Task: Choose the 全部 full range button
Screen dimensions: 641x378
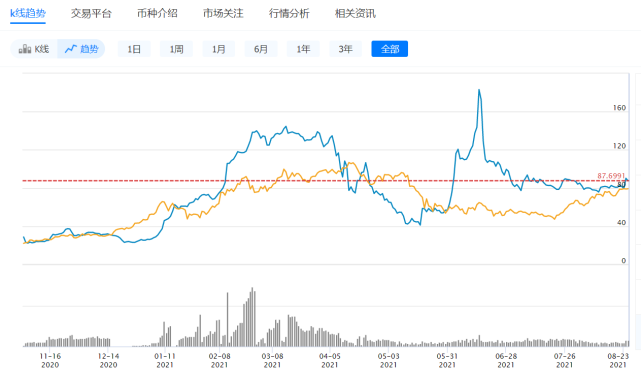Action: (x=390, y=49)
